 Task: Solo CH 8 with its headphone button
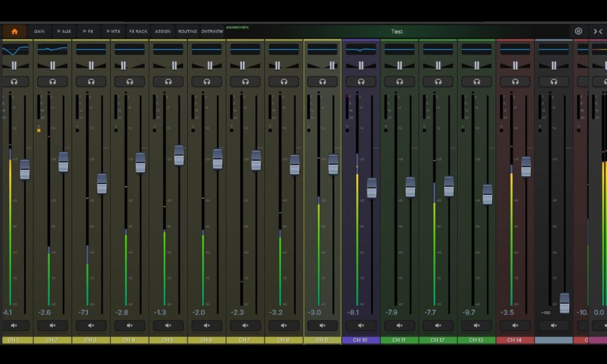coord(284,81)
